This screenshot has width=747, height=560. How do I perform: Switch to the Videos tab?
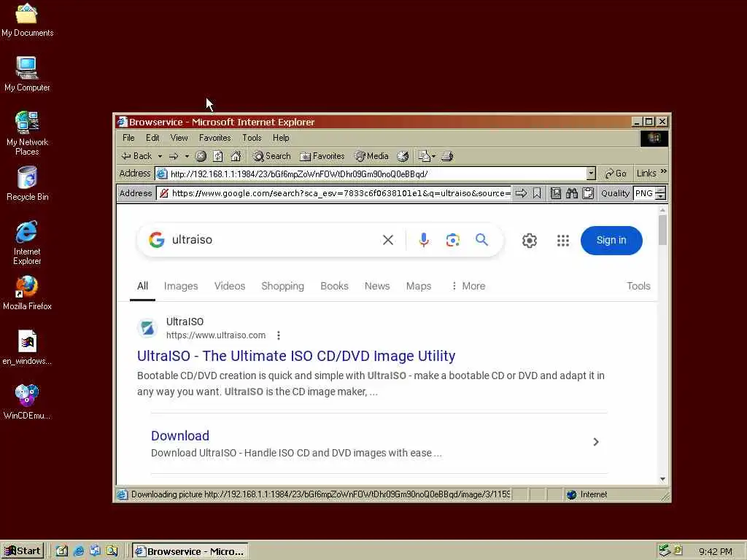tap(230, 286)
